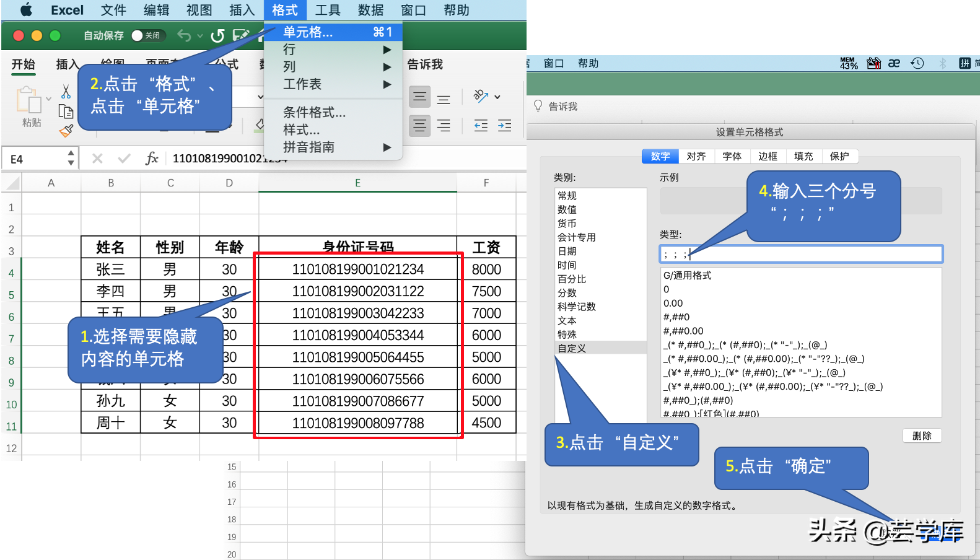
Task: Click the 类型 format code input field
Action: coord(801,254)
